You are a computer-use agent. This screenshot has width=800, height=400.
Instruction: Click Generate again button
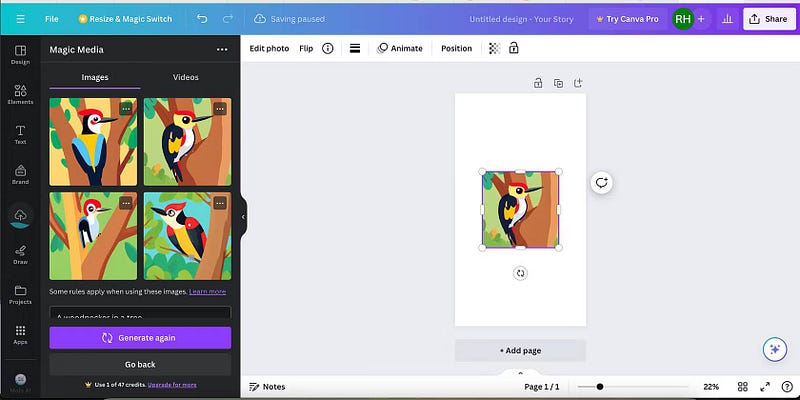tap(140, 338)
